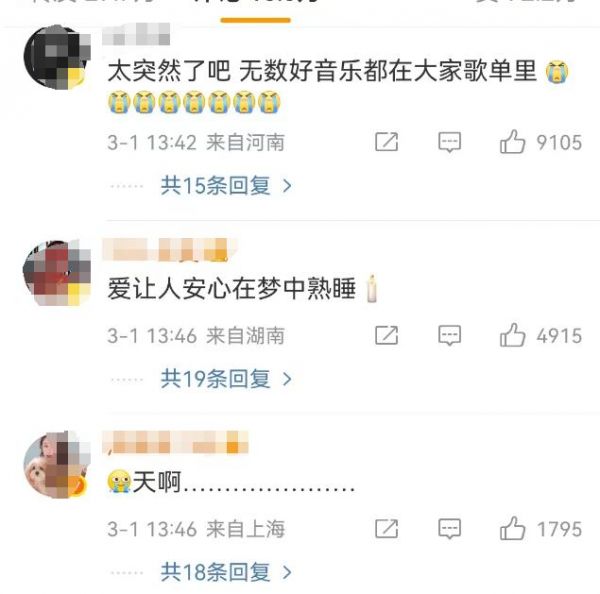
Task: Tap the comment text 太突然了吧
Action: [169, 71]
